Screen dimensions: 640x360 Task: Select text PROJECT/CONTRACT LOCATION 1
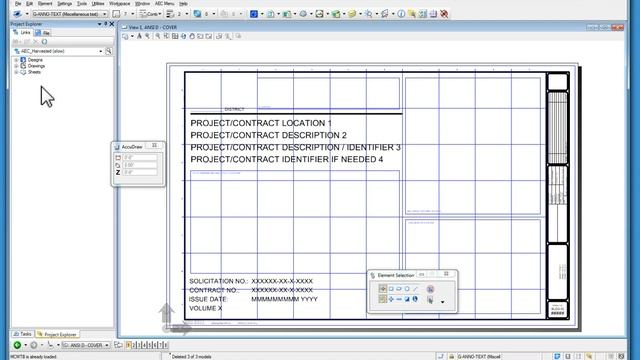pos(261,123)
